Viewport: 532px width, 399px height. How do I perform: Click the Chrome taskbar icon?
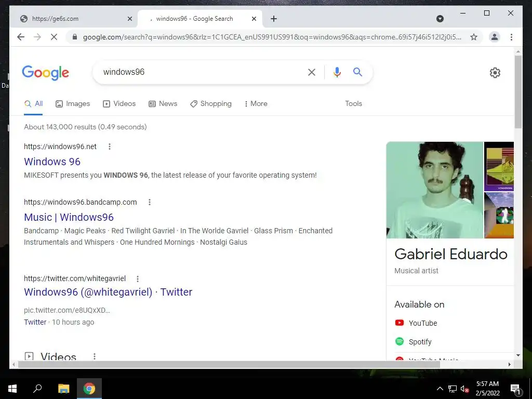(x=89, y=389)
